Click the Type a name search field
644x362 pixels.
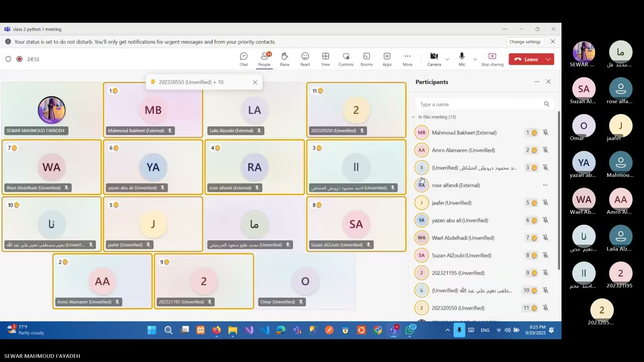point(484,104)
